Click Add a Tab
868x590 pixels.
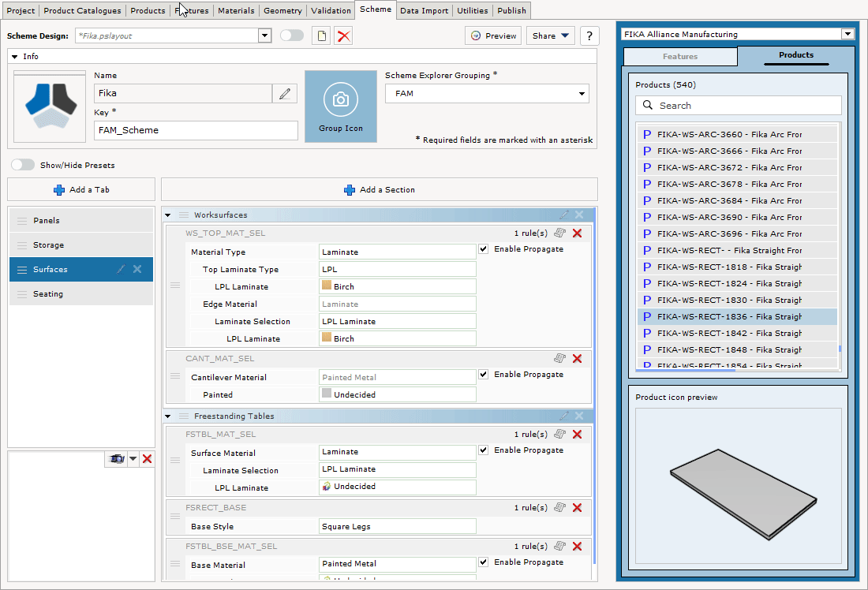[x=81, y=190]
